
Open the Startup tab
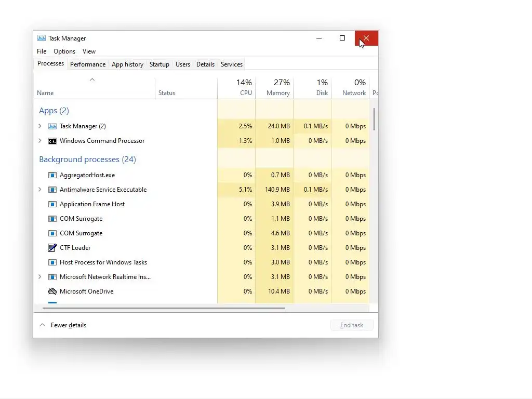pos(159,64)
